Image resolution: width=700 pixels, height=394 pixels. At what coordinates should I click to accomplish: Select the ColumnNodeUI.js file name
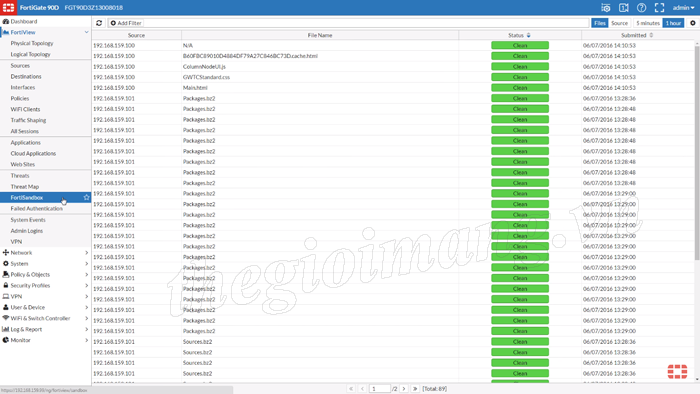pyautogui.click(x=204, y=66)
